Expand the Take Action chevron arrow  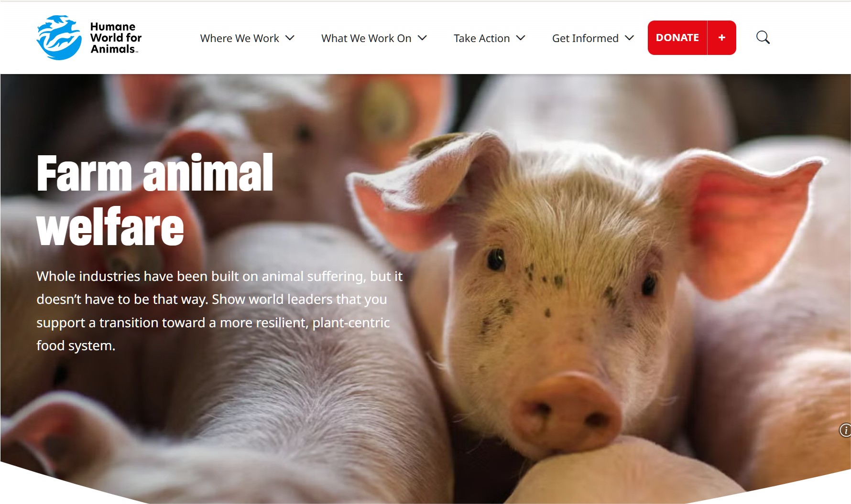(x=521, y=38)
